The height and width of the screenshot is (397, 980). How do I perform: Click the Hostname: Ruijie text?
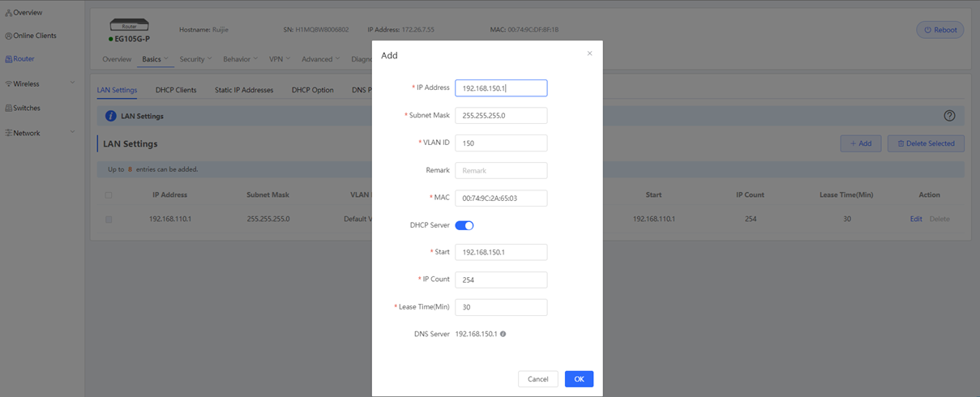coord(203,30)
